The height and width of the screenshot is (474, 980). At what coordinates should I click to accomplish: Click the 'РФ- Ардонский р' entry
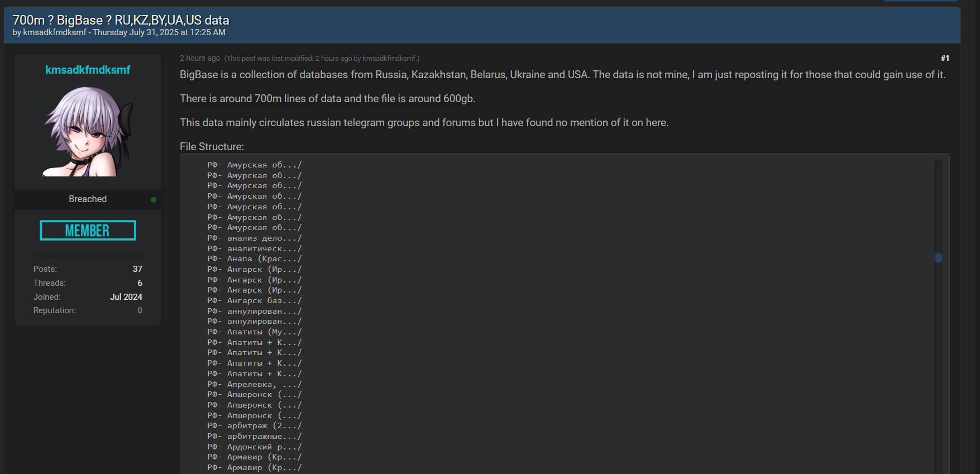254,447
